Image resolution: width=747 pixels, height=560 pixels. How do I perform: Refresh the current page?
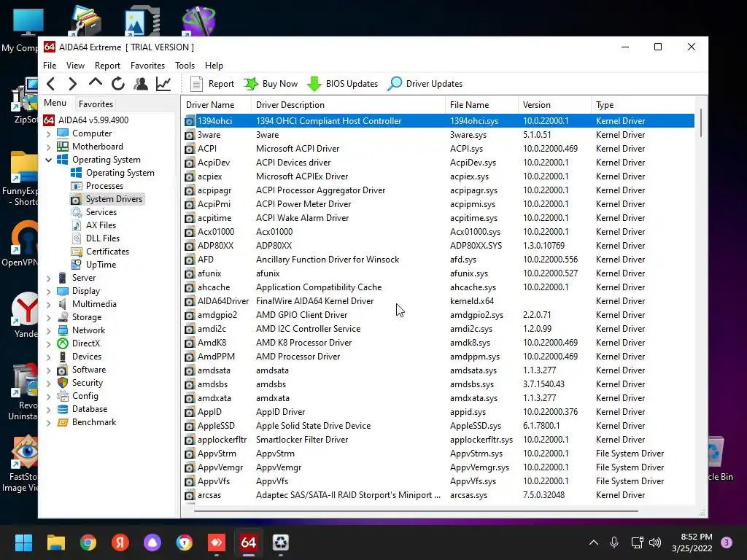[x=118, y=84]
